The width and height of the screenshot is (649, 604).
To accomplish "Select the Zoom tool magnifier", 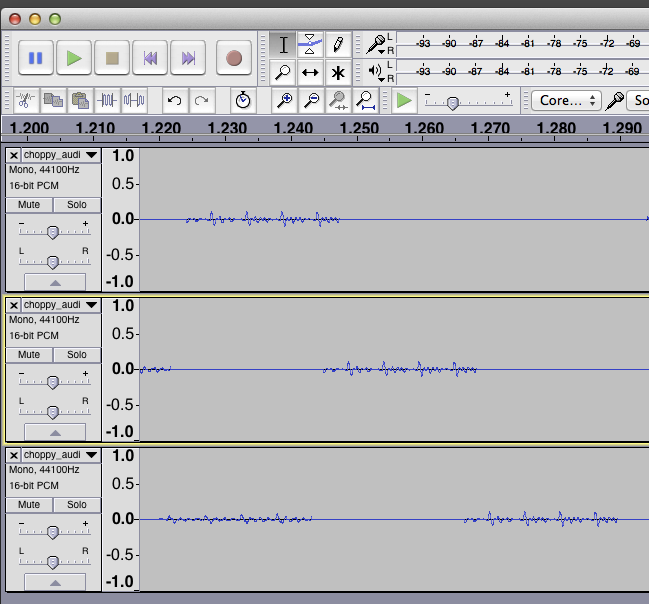I will pyautogui.click(x=283, y=72).
